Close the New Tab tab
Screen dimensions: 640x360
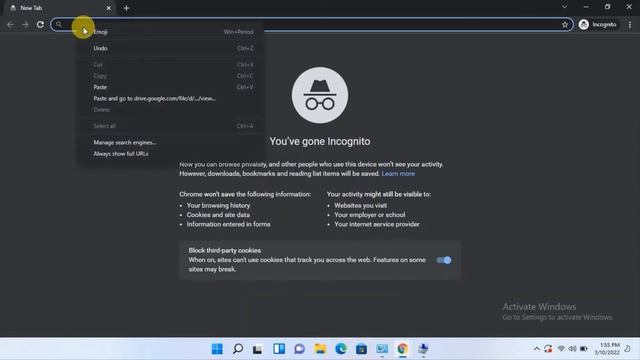pyautogui.click(x=109, y=8)
